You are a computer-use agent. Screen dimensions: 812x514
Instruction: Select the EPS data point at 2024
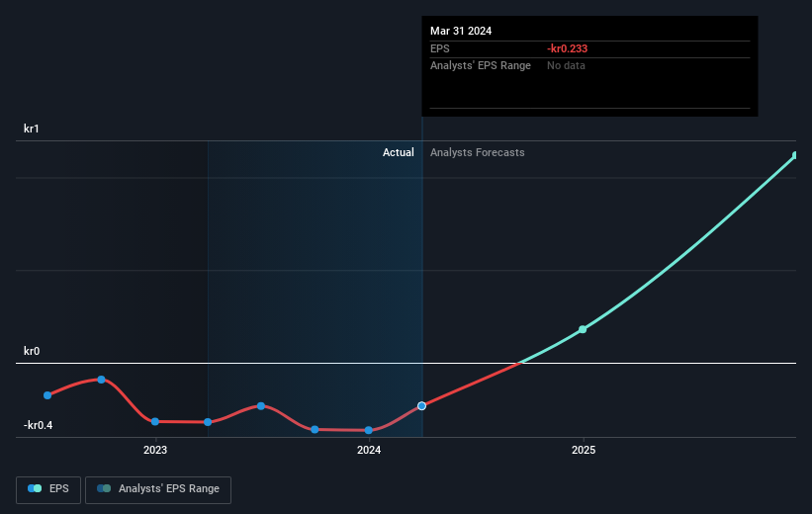pyautogui.click(x=368, y=430)
